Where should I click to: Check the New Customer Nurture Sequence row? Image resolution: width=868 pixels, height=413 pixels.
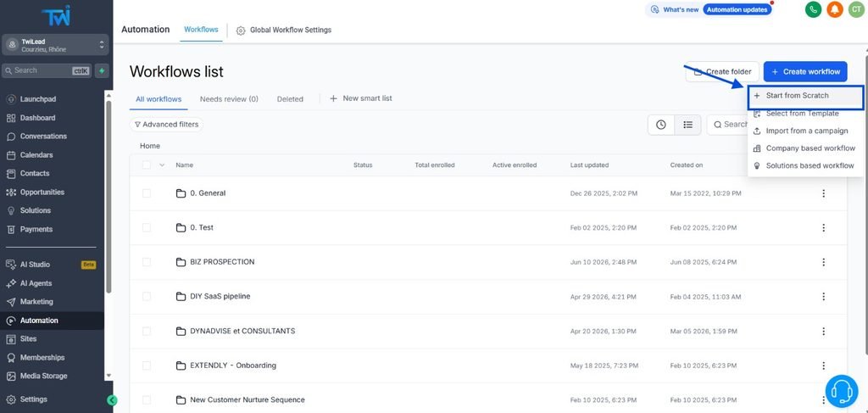click(146, 399)
